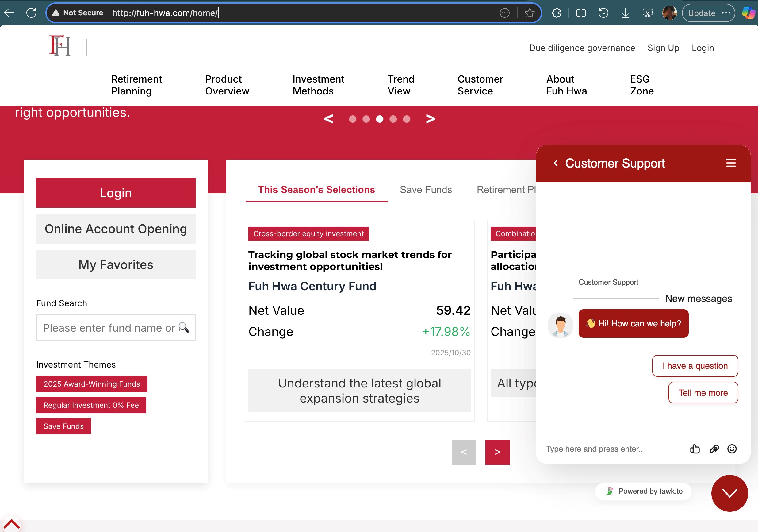Select the last carousel dot

pyautogui.click(x=406, y=119)
